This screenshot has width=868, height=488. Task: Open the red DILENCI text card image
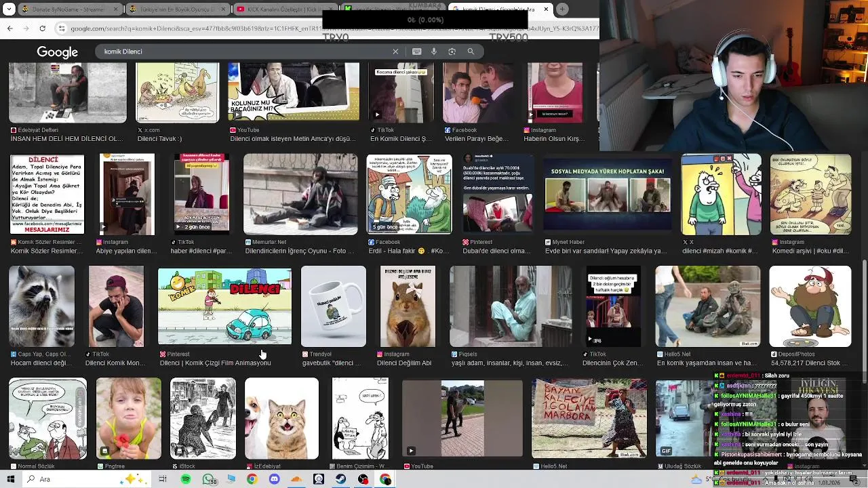47,195
